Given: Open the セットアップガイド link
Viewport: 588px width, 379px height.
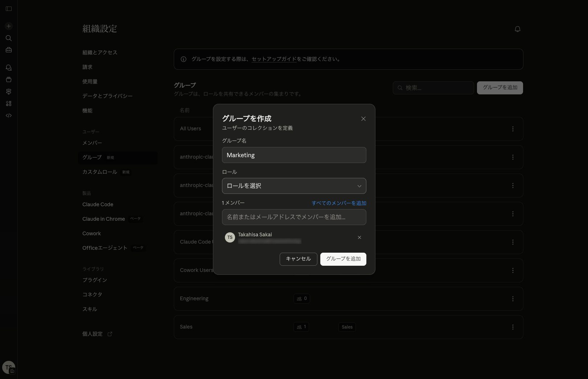Looking at the screenshot, I should pyautogui.click(x=274, y=59).
